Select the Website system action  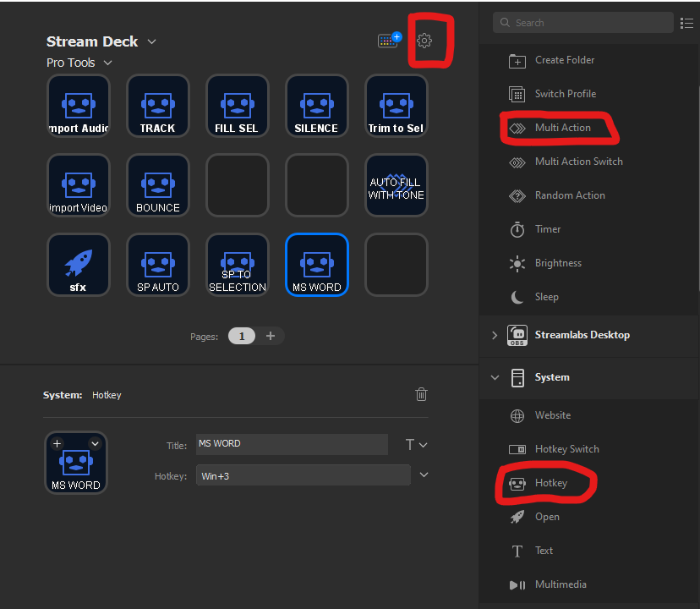click(x=553, y=415)
